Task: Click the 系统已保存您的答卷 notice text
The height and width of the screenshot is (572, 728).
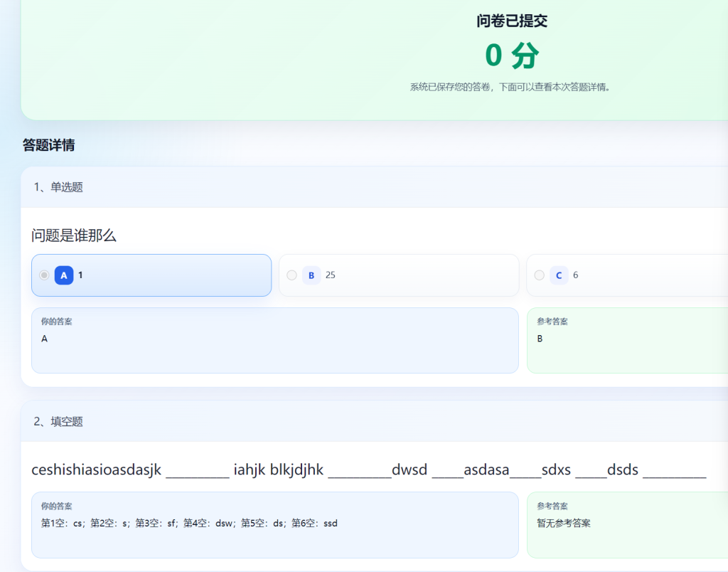Action: [x=510, y=87]
